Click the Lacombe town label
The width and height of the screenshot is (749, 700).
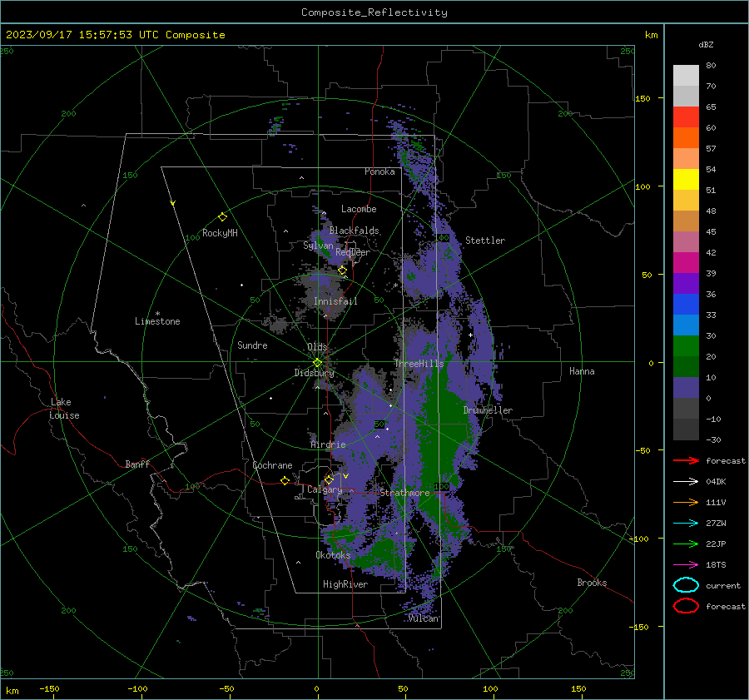click(359, 209)
